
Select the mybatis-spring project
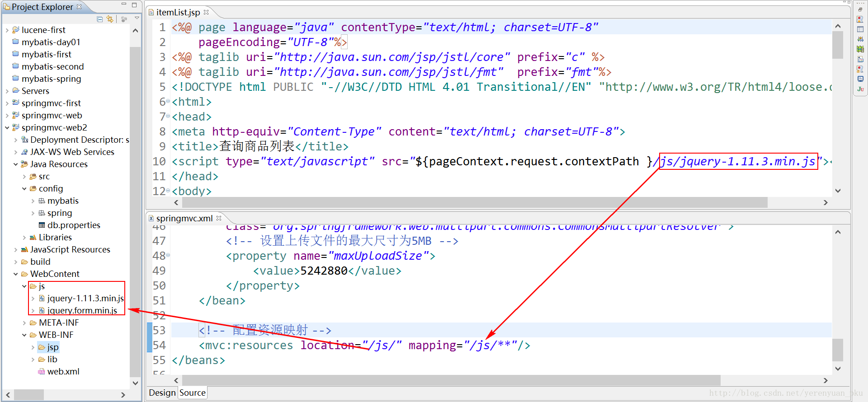[52, 79]
